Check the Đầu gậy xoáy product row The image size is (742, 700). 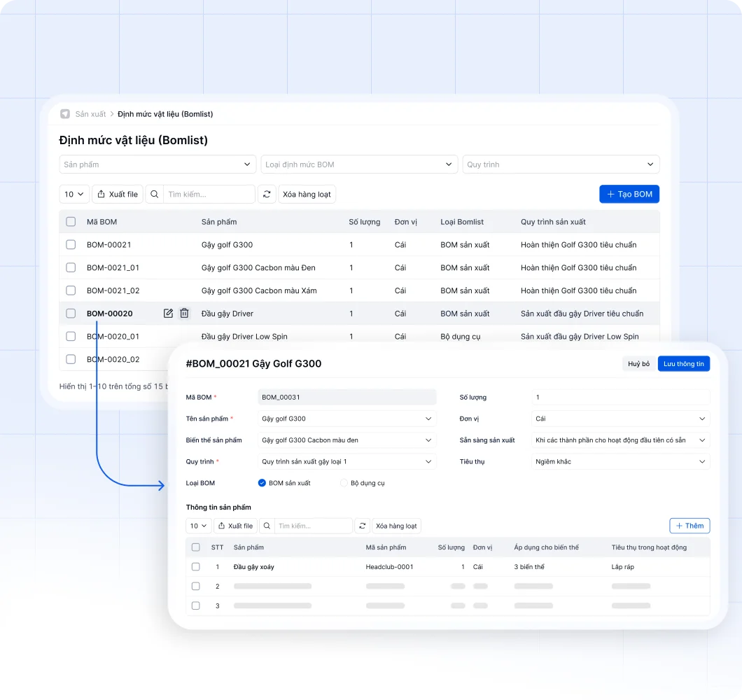pos(196,567)
